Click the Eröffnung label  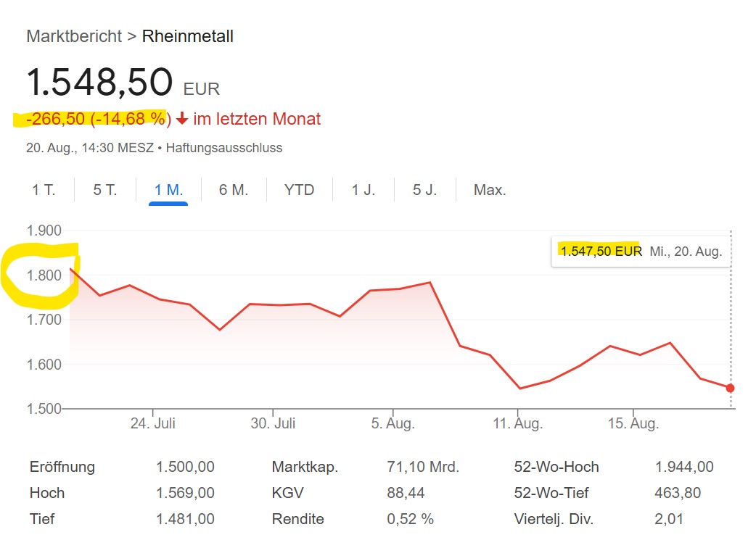[x=62, y=467]
